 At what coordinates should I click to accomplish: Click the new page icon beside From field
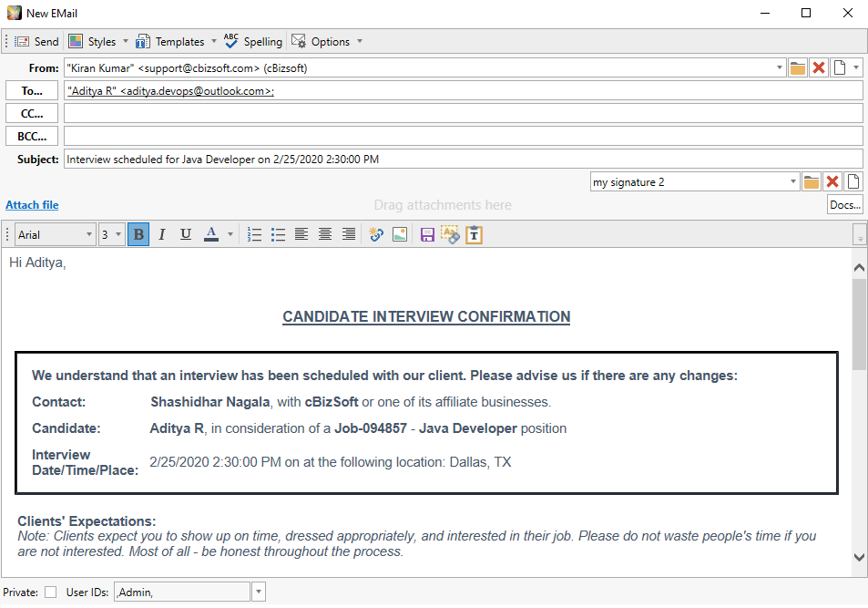click(840, 67)
